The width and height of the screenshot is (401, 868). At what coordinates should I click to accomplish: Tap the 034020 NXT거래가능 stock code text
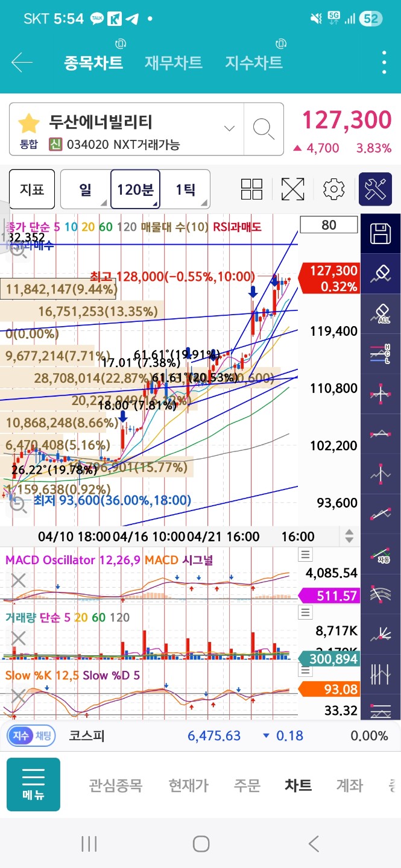coord(124,145)
